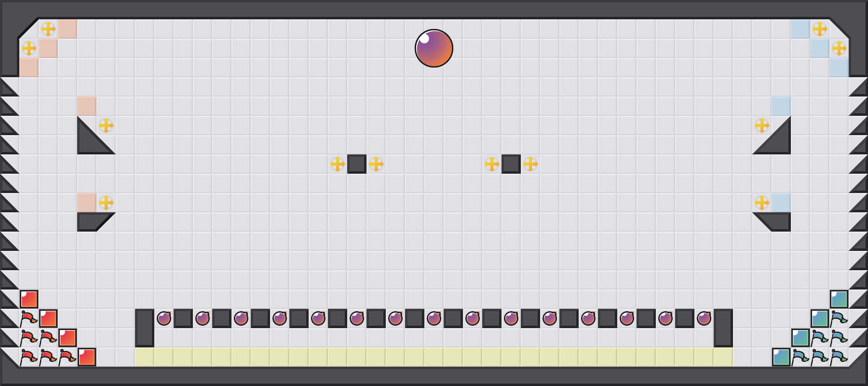Select the yellow plus beside the lower pale red tile
The width and height of the screenshot is (868, 386).
tap(106, 203)
